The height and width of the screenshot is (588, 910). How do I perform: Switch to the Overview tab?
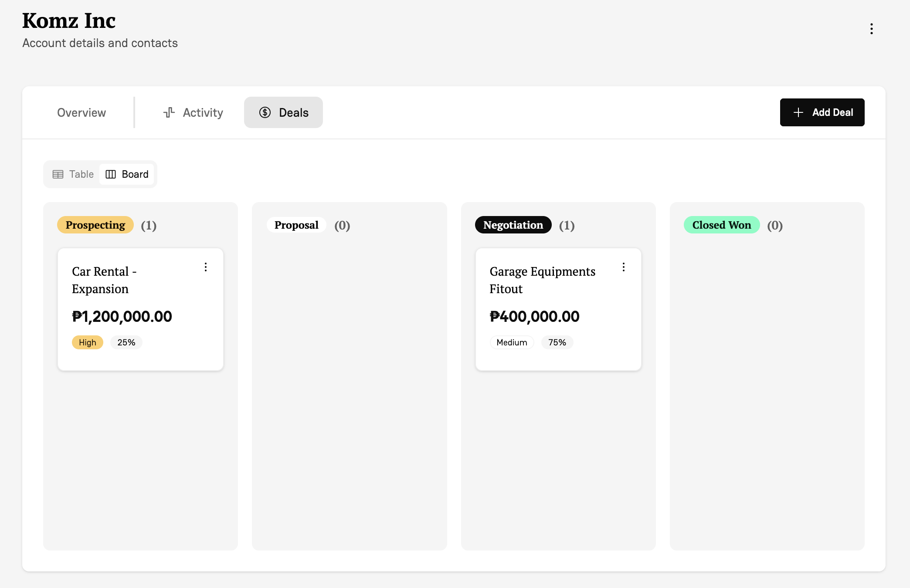click(81, 112)
